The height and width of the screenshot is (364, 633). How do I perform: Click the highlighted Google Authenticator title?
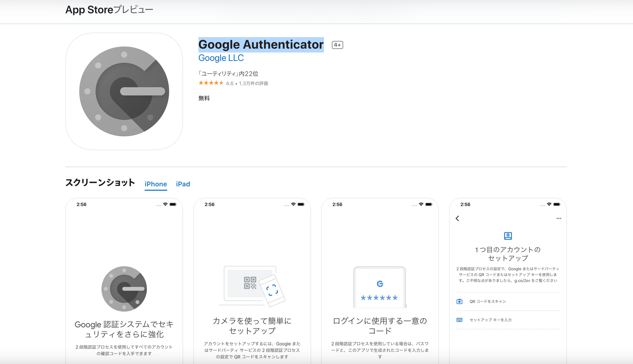[261, 44]
